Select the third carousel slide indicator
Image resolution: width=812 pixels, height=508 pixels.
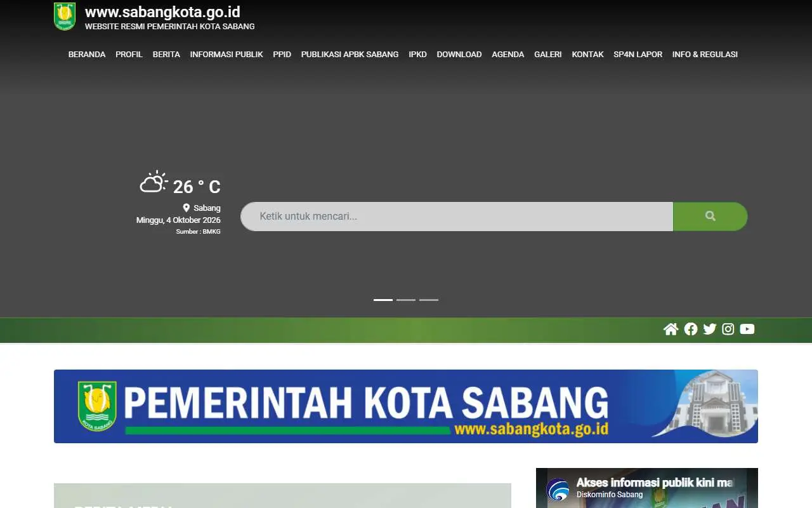coord(429,300)
